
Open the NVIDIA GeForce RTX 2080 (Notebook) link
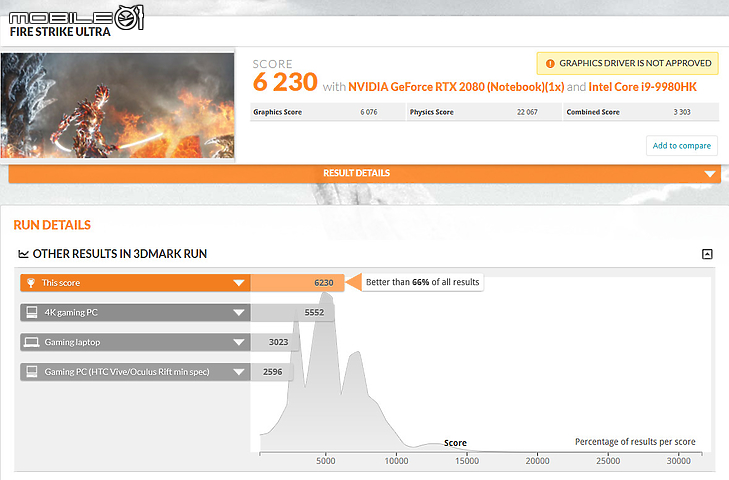click(x=456, y=87)
